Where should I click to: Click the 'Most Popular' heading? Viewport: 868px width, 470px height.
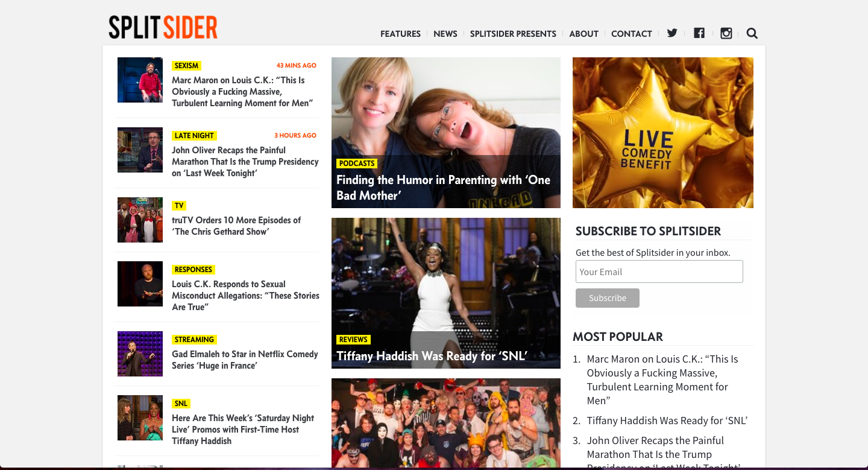click(x=618, y=337)
